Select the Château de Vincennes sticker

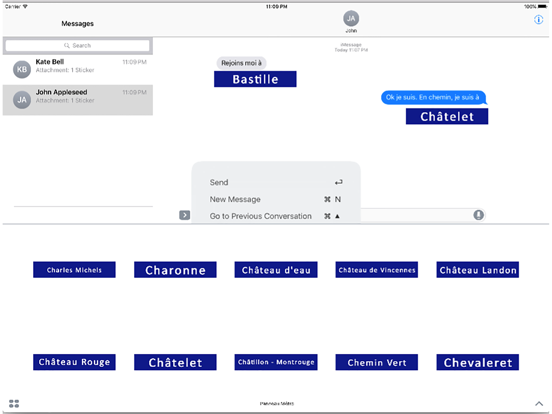click(377, 270)
